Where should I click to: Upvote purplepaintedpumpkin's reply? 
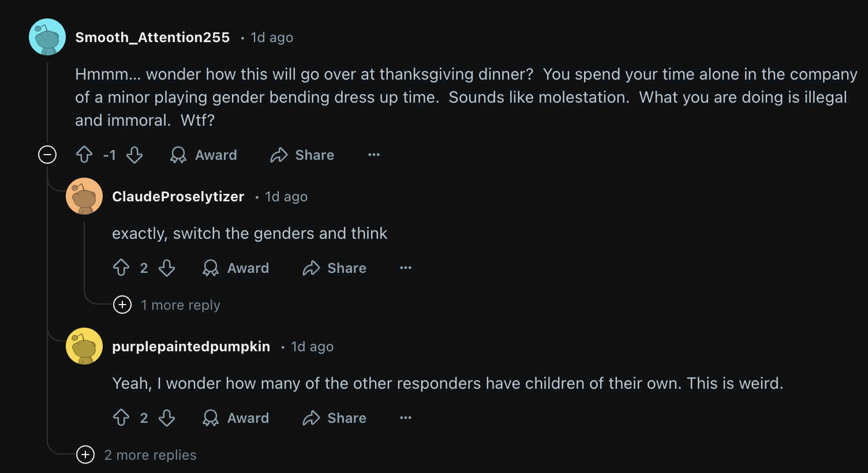coord(121,418)
